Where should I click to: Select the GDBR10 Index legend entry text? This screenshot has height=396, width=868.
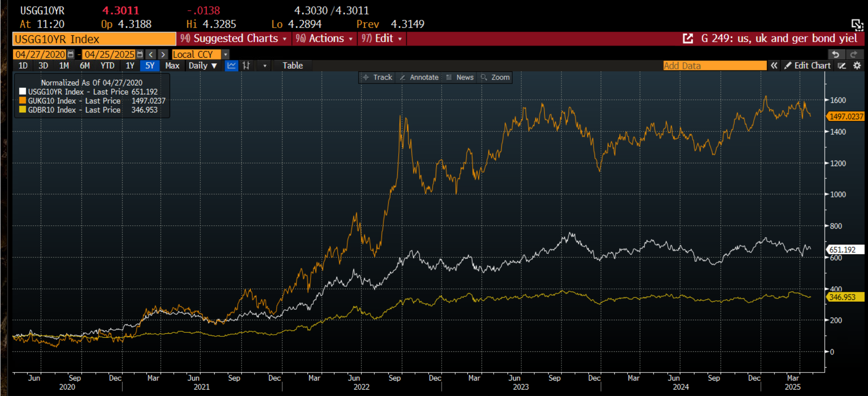93,110
